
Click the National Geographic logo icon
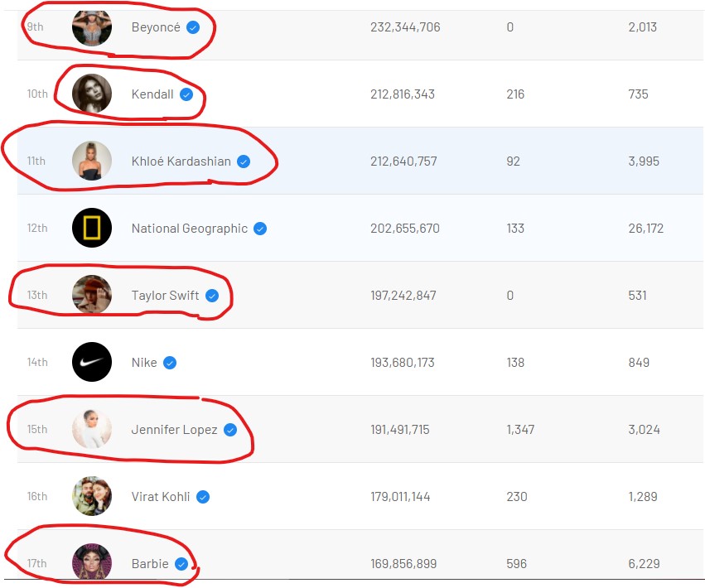tap(91, 228)
